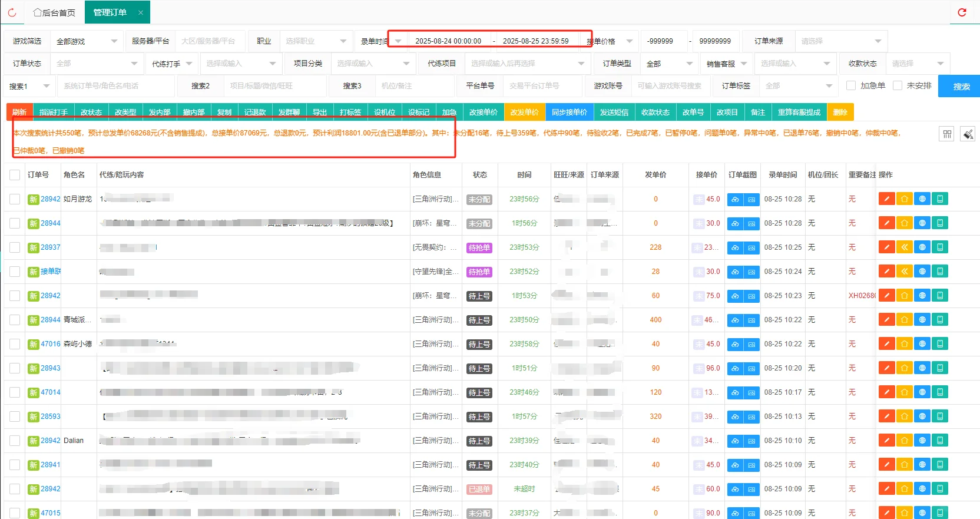Open the 收款状态 请选择 dropdown
980x519 pixels.
pos(918,64)
